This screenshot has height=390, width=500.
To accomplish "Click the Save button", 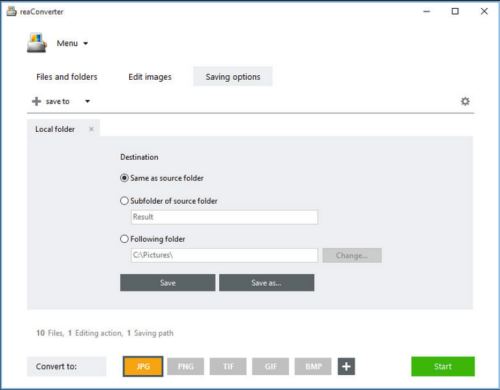I will point(168,283).
